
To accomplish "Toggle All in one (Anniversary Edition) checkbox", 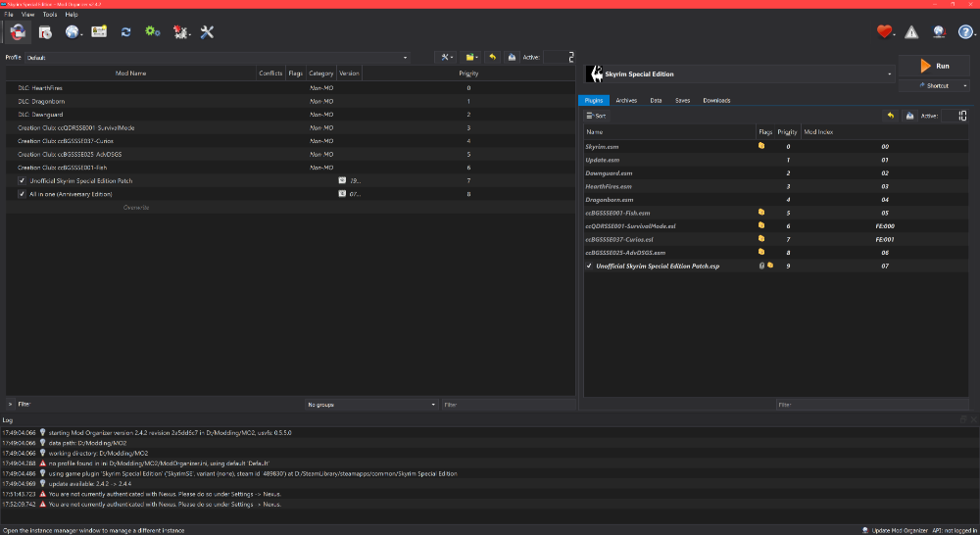I will click(x=22, y=194).
